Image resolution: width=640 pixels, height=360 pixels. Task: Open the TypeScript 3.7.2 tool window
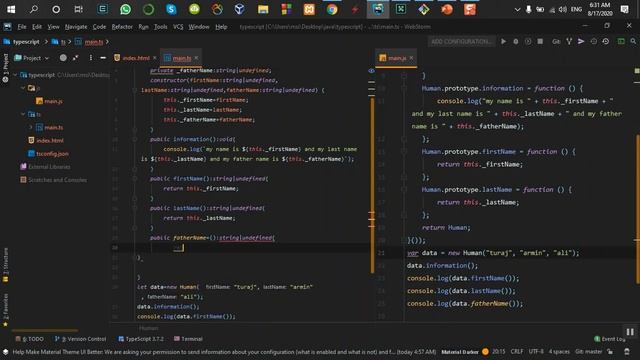pyautogui.click(x=141, y=339)
